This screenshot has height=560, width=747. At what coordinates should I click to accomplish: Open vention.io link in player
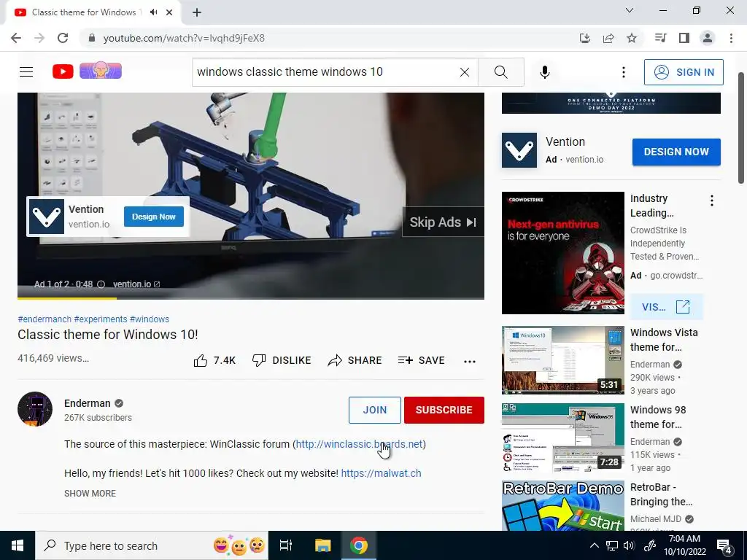tap(136, 284)
